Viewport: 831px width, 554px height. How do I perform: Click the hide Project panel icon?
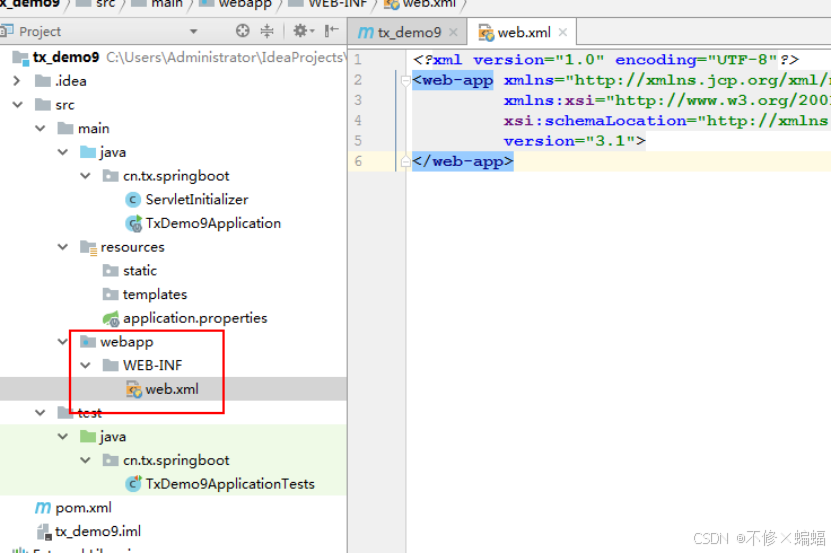pyautogui.click(x=332, y=31)
